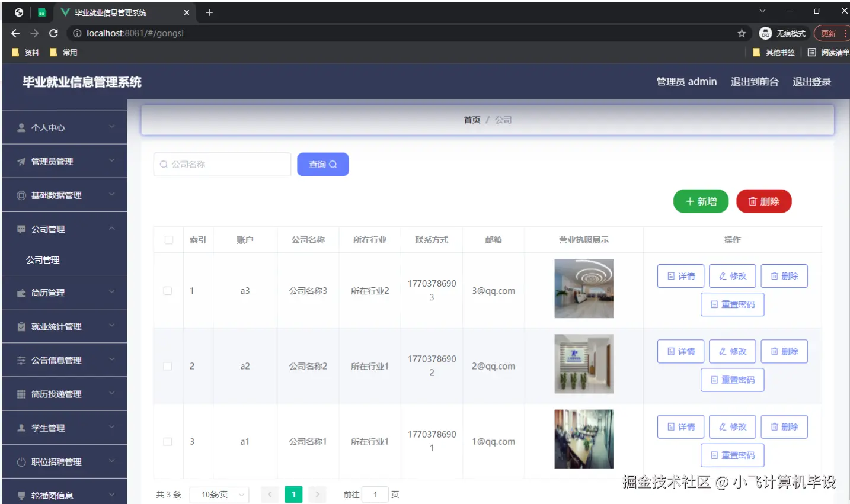Image resolution: width=850 pixels, height=504 pixels.
Task: Click 重置密码 for 公司名称1 row
Action: coord(733,455)
